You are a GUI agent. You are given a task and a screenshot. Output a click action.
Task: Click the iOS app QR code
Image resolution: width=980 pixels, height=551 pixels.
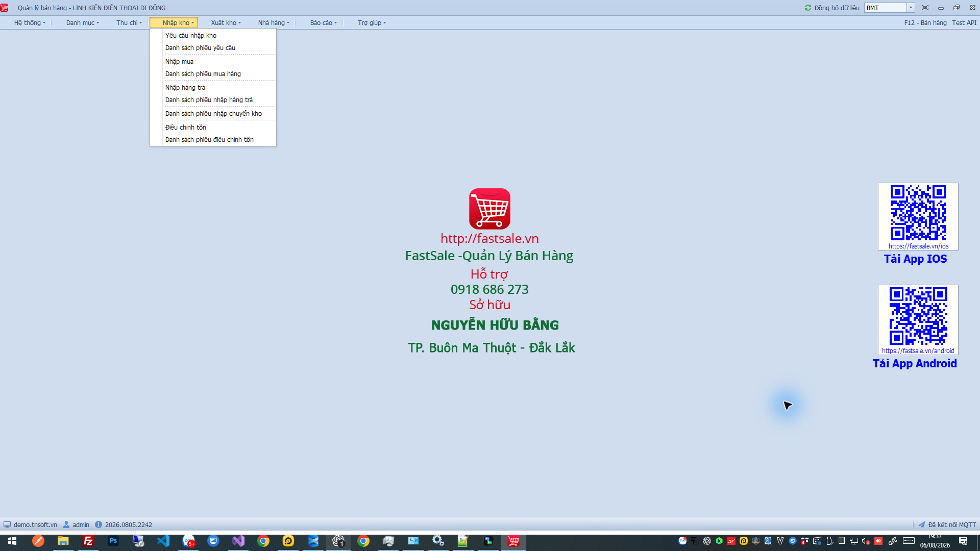918,213
